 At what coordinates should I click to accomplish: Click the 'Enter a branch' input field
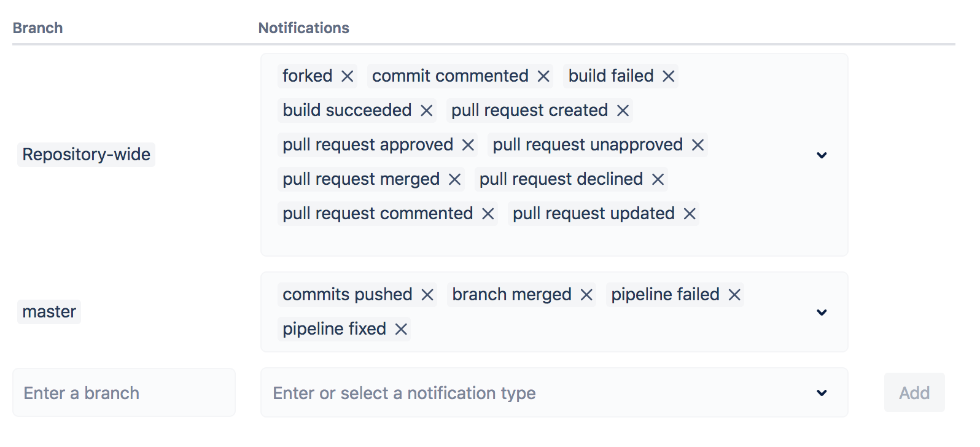(124, 393)
